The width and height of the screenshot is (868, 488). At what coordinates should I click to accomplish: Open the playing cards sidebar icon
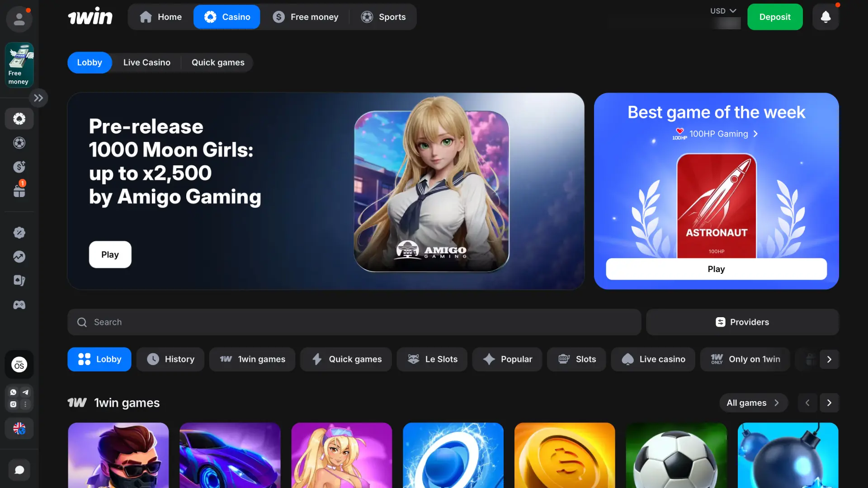(19, 281)
